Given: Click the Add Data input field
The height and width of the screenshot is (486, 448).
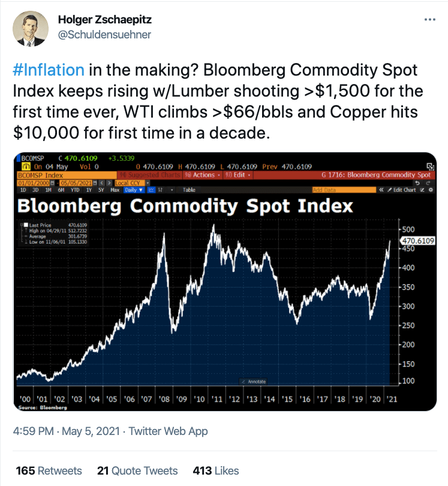Looking at the screenshot, I should (x=344, y=190).
